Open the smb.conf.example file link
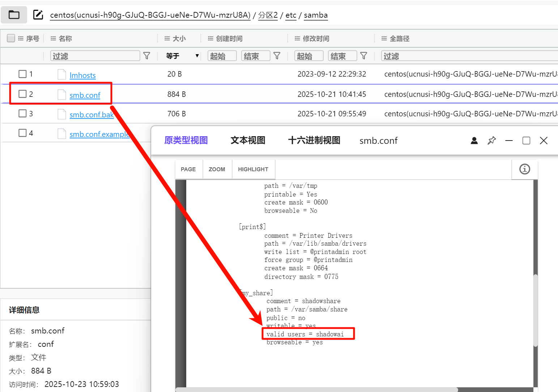558x392 pixels. click(x=99, y=134)
